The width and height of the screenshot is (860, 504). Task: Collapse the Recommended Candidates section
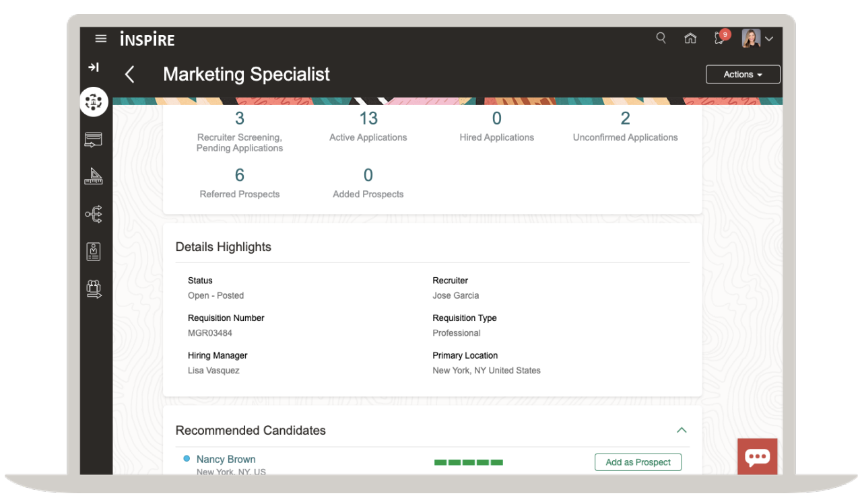(x=681, y=430)
